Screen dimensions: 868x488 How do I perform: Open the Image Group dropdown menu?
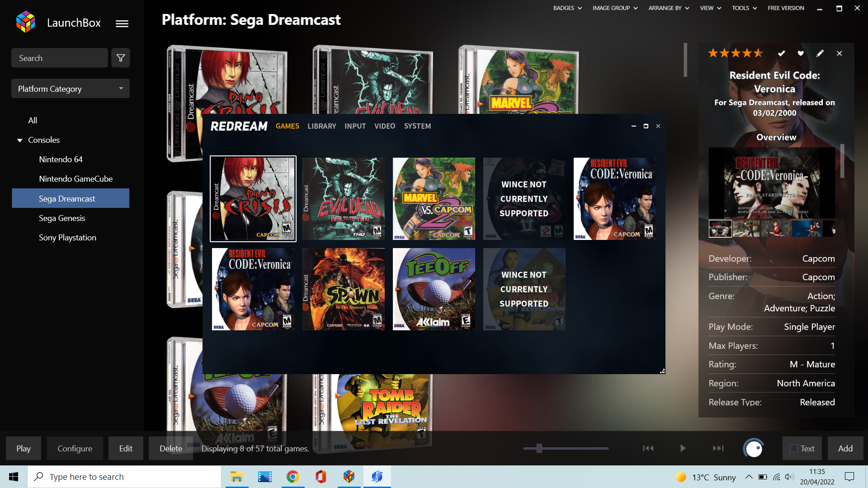pyautogui.click(x=615, y=8)
